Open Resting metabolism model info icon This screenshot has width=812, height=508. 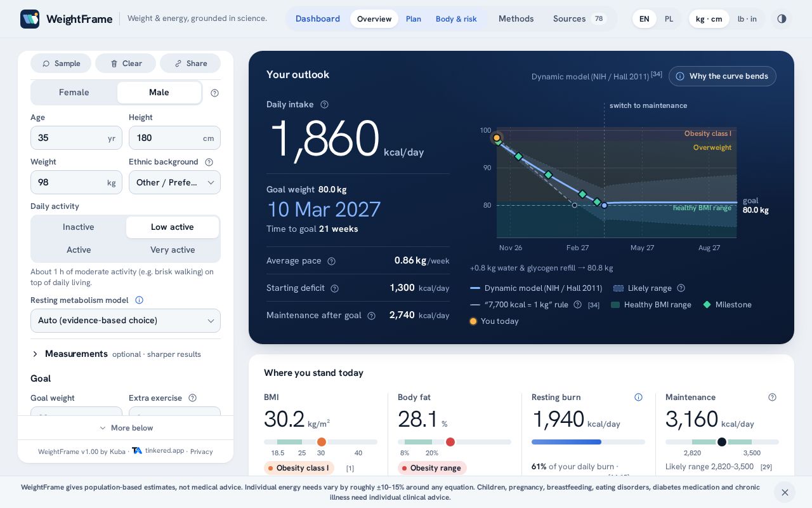139,300
